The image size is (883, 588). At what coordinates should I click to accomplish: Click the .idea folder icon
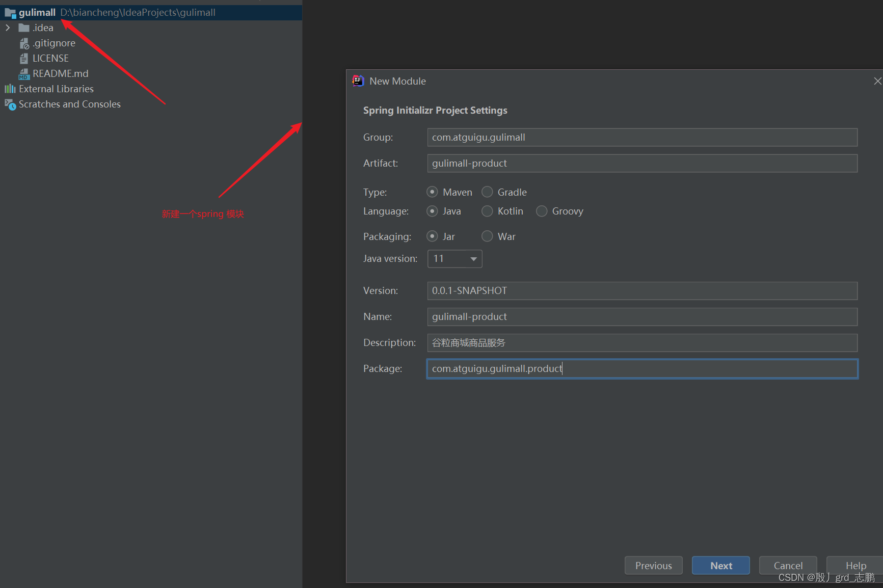[x=24, y=28]
